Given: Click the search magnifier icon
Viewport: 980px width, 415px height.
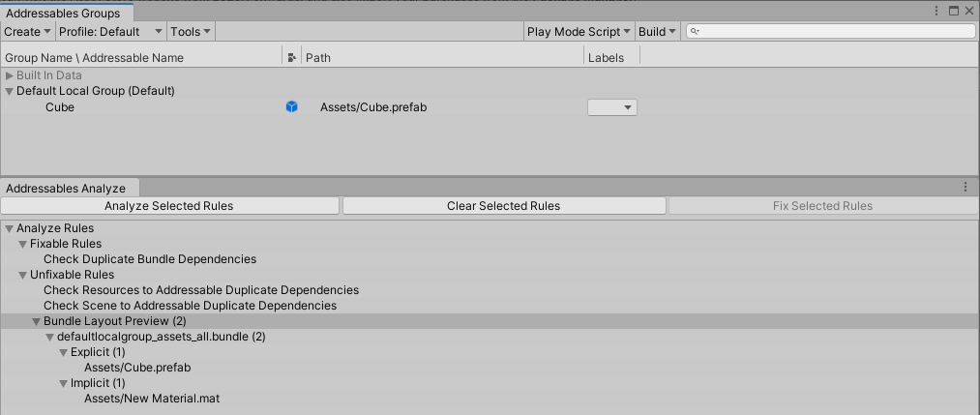Looking at the screenshot, I should tap(696, 32).
